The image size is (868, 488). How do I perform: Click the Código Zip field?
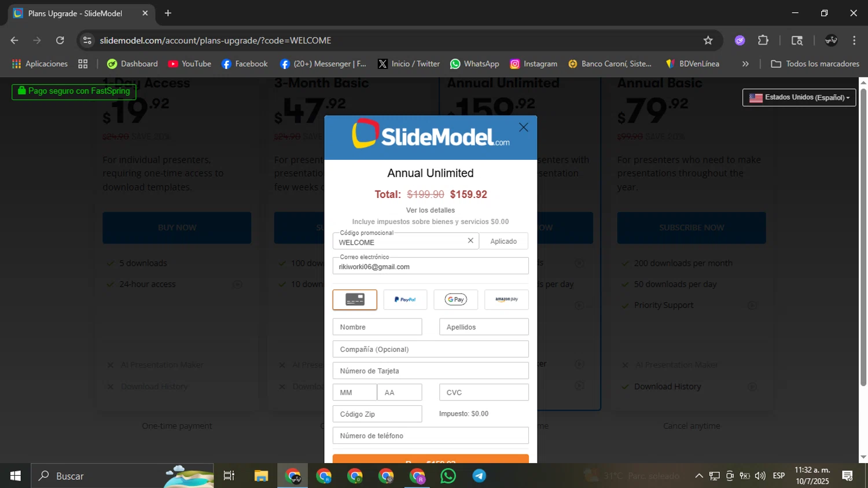377,414
